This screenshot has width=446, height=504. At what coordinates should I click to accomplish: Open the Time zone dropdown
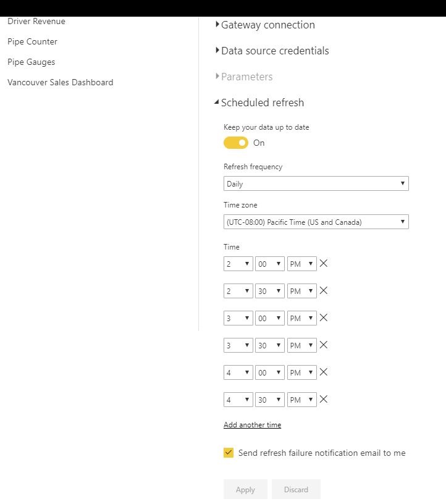pos(316,222)
